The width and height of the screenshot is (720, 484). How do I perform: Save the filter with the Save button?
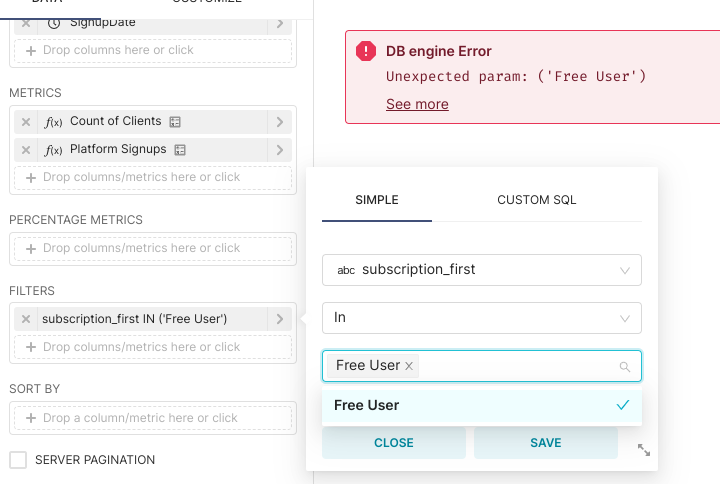click(546, 443)
